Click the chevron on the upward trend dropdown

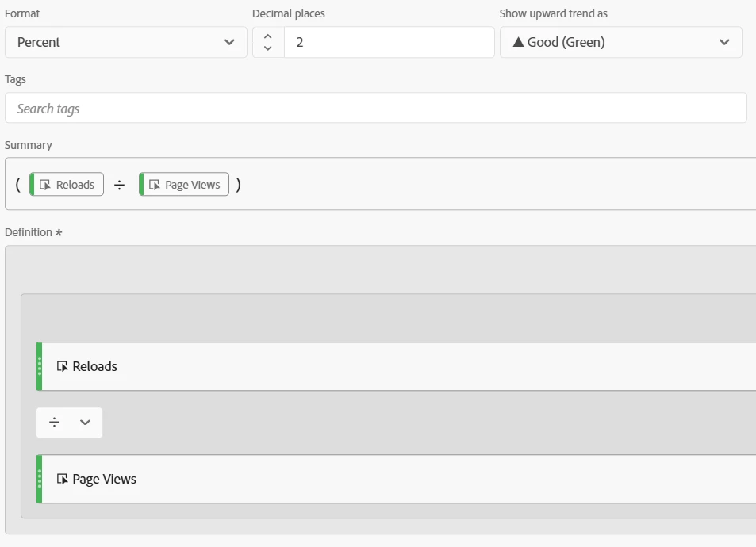[x=724, y=42]
